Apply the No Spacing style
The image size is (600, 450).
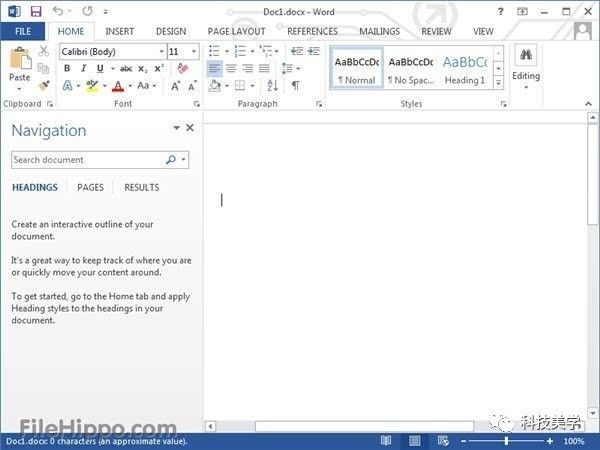pos(411,68)
